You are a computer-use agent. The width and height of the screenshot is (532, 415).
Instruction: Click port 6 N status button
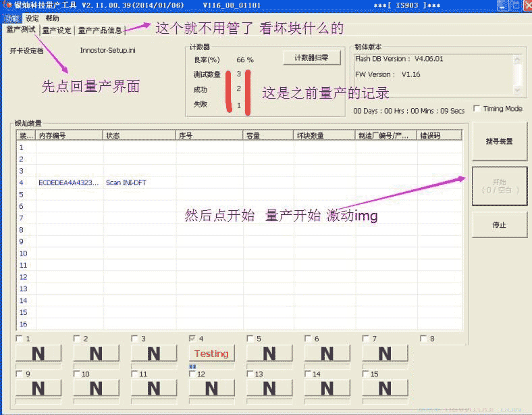327,353
